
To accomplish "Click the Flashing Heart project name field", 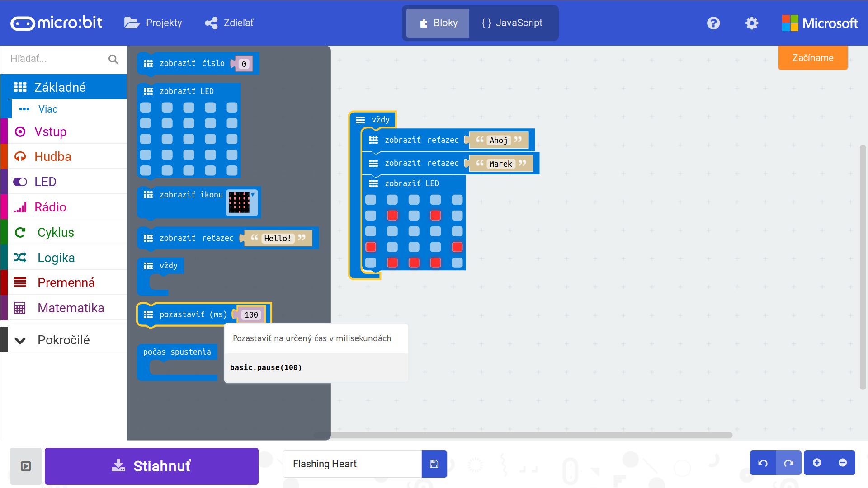I will pyautogui.click(x=352, y=464).
